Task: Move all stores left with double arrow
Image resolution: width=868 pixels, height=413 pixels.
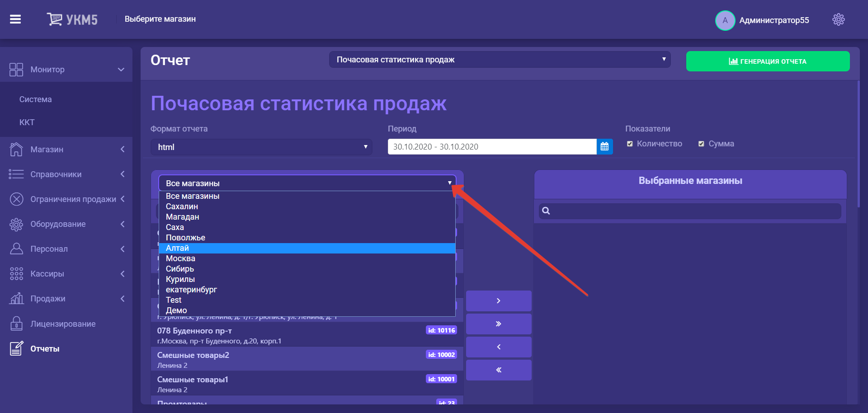Action: pos(499,370)
